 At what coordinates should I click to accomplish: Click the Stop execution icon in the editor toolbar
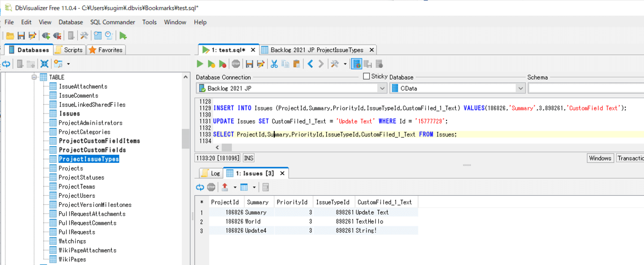point(236,64)
